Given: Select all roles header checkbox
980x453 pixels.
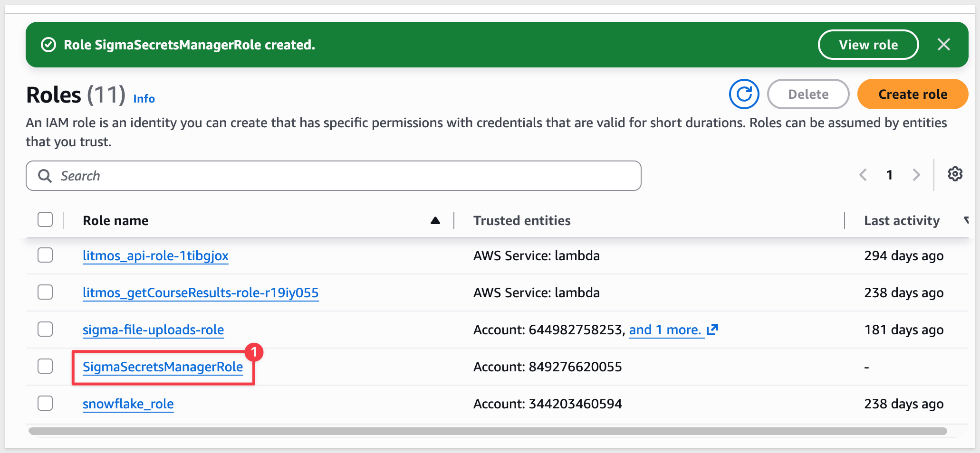Looking at the screenshot, I should point(45,220).
